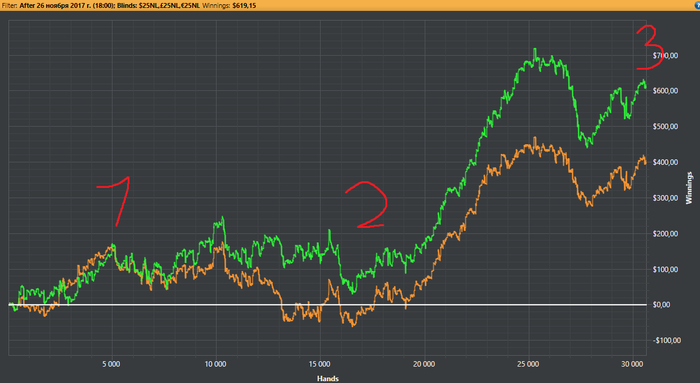
Task: Click the 10 000 x-axis label
Action: [216, 364]
